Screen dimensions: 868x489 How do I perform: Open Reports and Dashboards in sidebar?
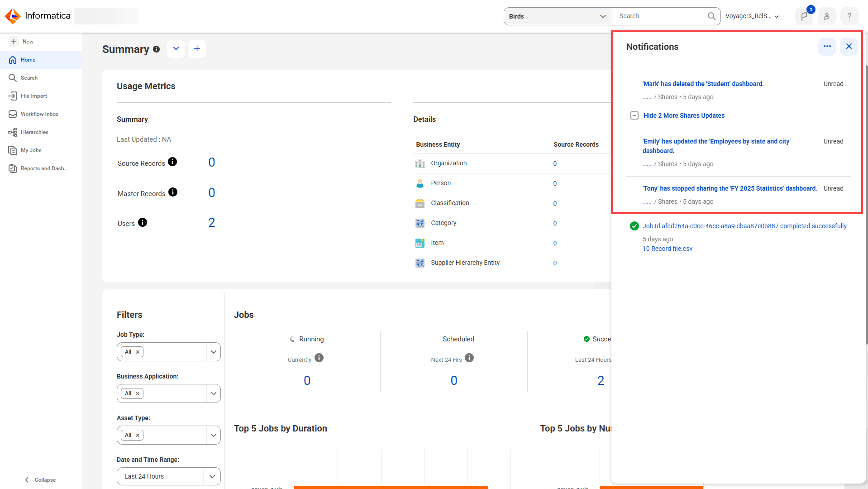(x=41, y=168)
